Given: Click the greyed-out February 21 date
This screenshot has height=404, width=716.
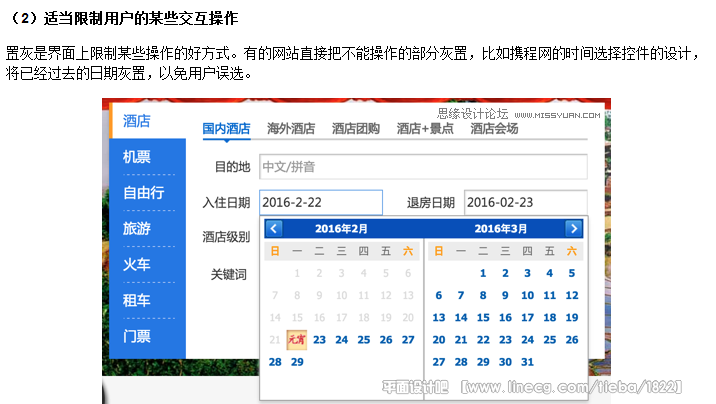Looking at the screenshot, I should point(274,340).
